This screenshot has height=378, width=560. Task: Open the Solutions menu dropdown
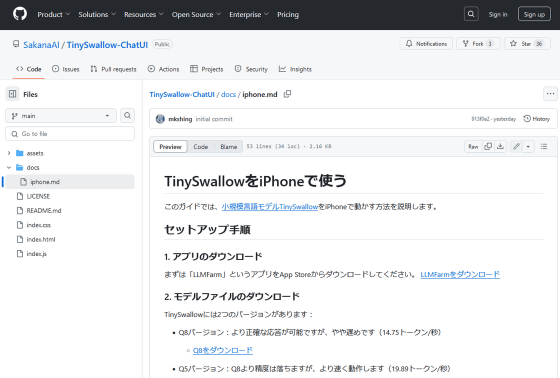pyautogui.click(x=97, y=14)
